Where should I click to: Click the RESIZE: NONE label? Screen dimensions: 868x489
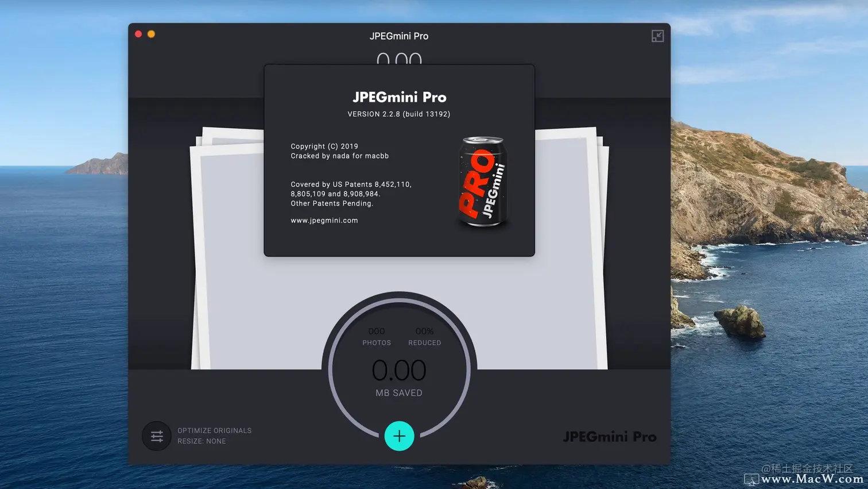pos(201,441)
